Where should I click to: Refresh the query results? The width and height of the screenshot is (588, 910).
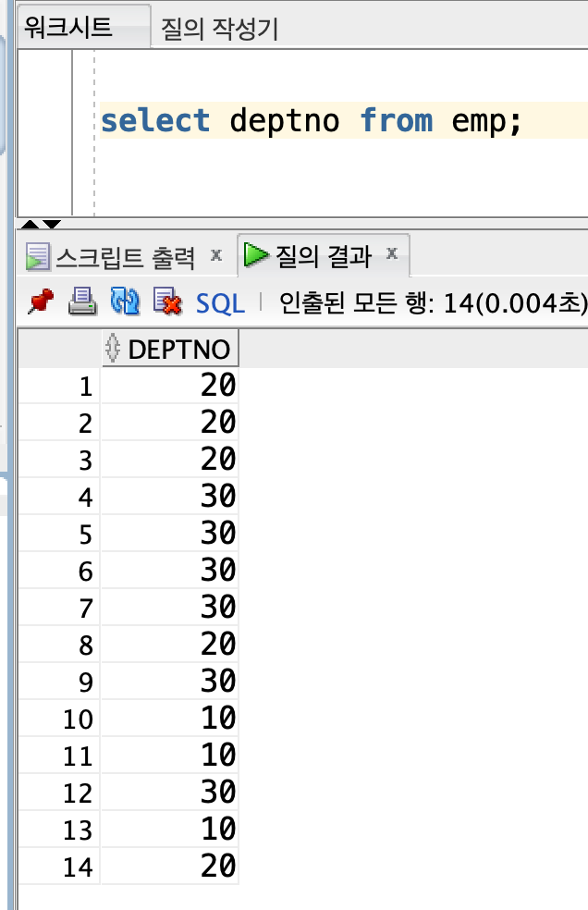point(125,301)
